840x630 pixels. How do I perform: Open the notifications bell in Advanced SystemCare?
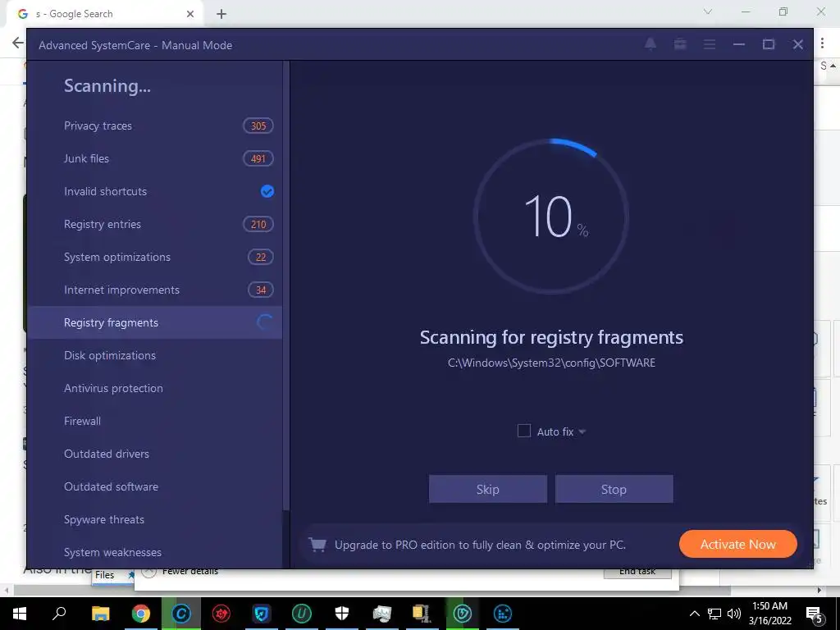click(x=651, y=44)
